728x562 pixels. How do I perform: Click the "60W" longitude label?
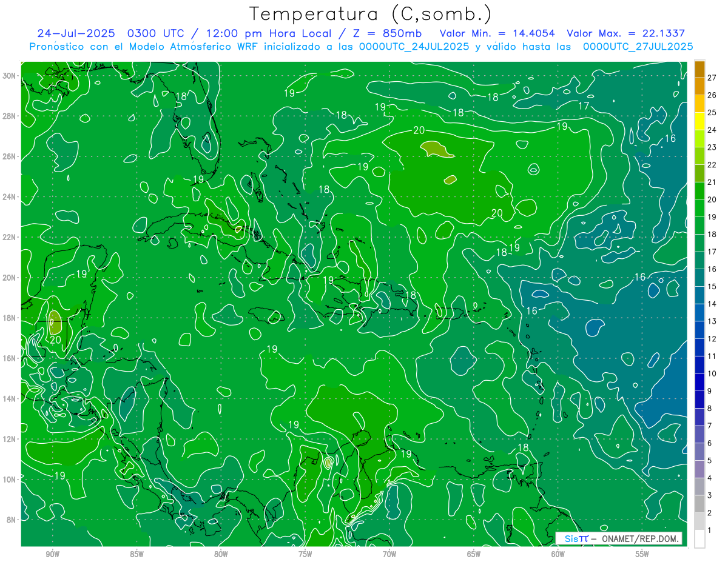point(558,554)
